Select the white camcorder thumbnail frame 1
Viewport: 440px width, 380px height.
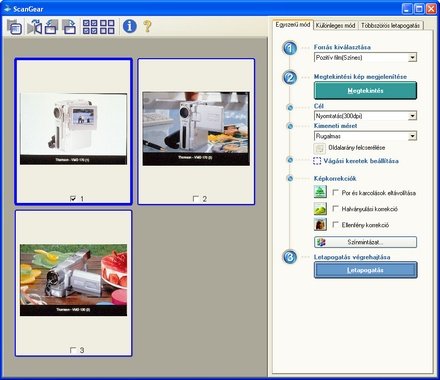73,129
